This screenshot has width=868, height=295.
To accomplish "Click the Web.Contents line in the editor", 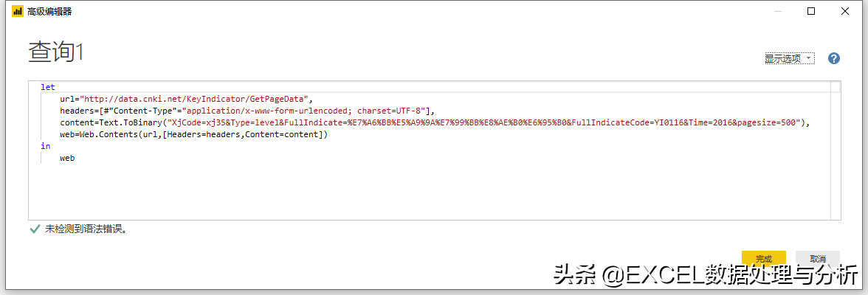I will click(x=193, y=135).
